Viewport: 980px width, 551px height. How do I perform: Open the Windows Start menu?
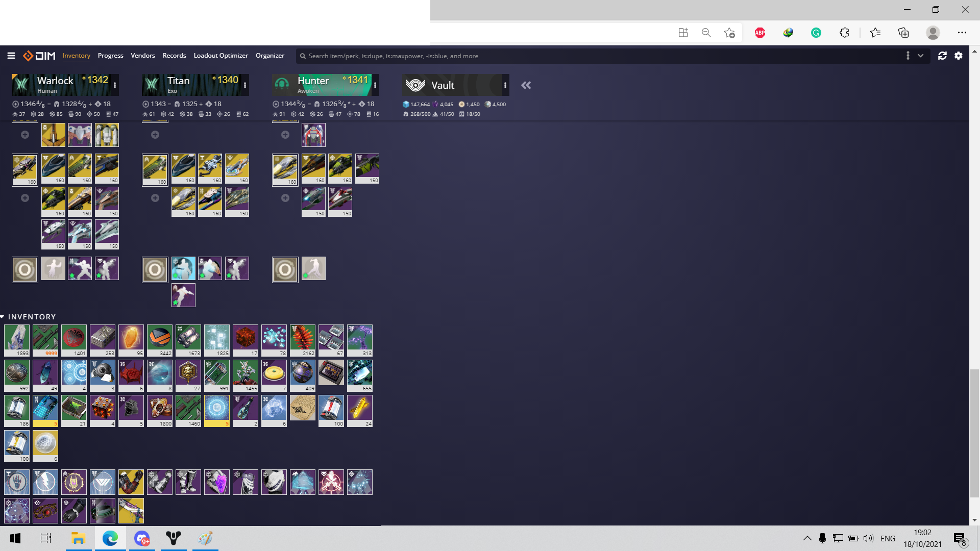pos(15,538)
